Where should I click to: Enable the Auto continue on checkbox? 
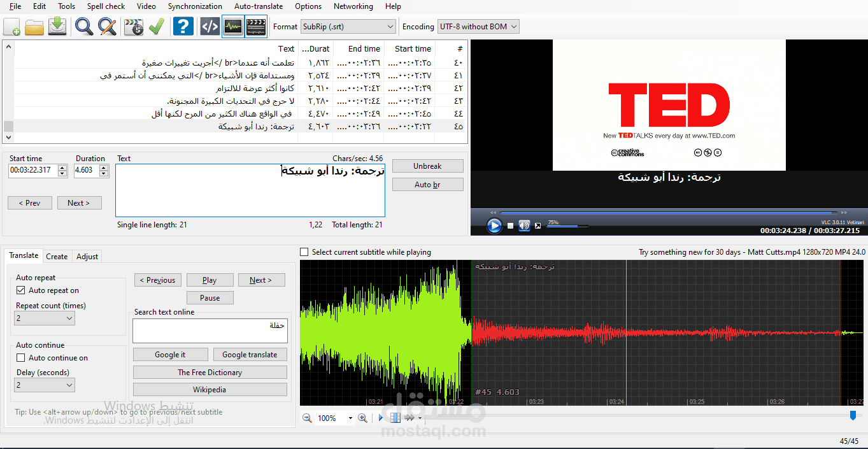[20, 358]
